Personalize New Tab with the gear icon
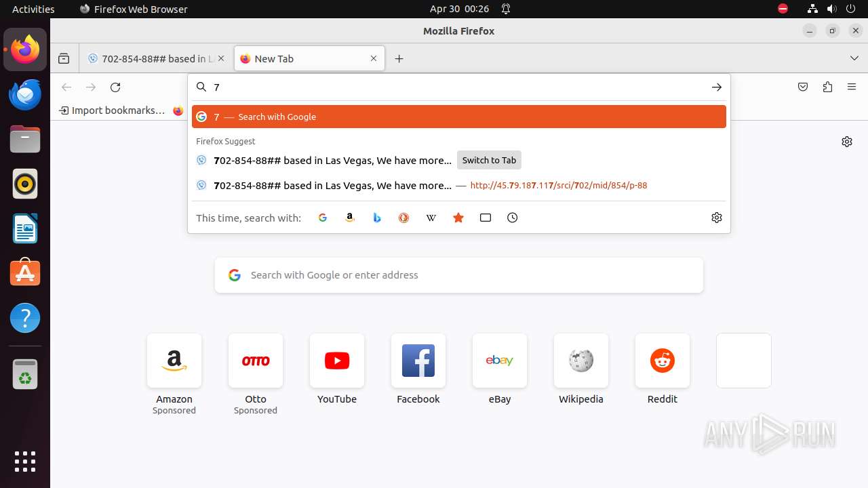 click(847, 142)
